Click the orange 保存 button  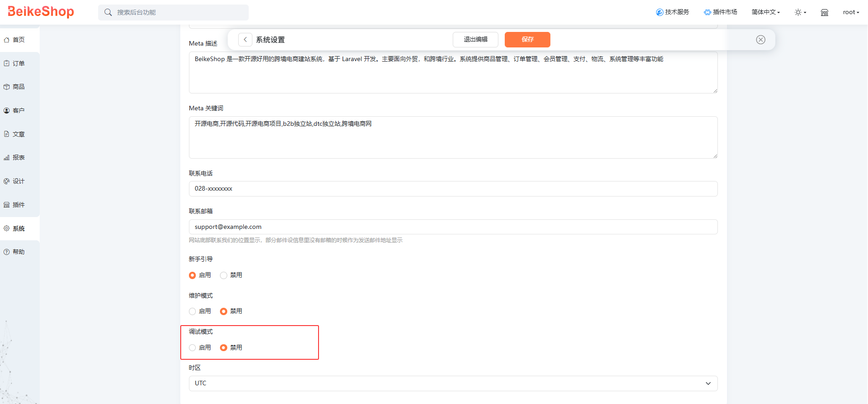click(x=527, y=40)
